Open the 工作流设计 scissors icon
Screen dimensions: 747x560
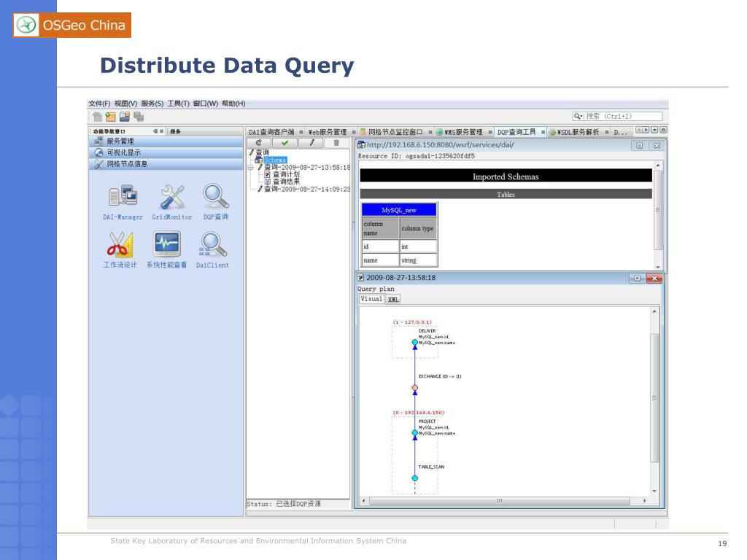click(120, 244)
